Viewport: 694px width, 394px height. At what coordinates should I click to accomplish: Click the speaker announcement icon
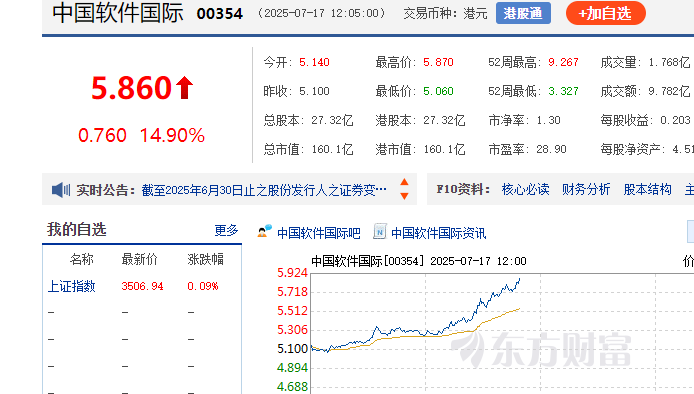(x=61, y=190)
